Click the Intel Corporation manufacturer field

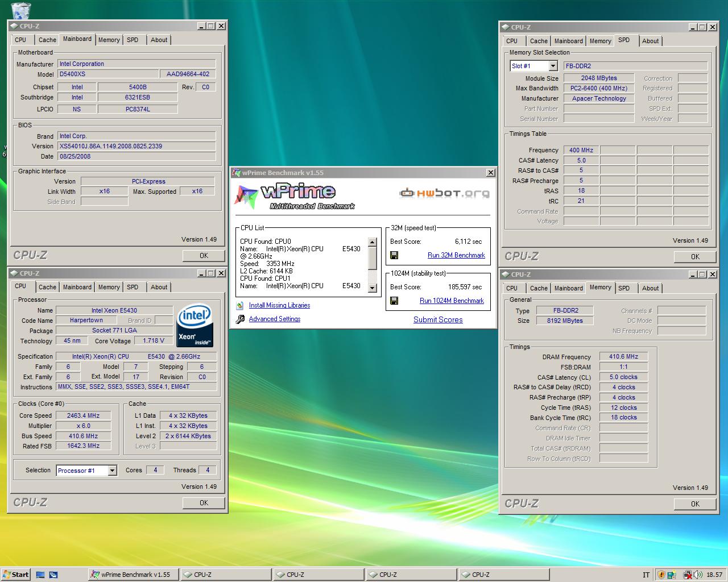(136, 64)
